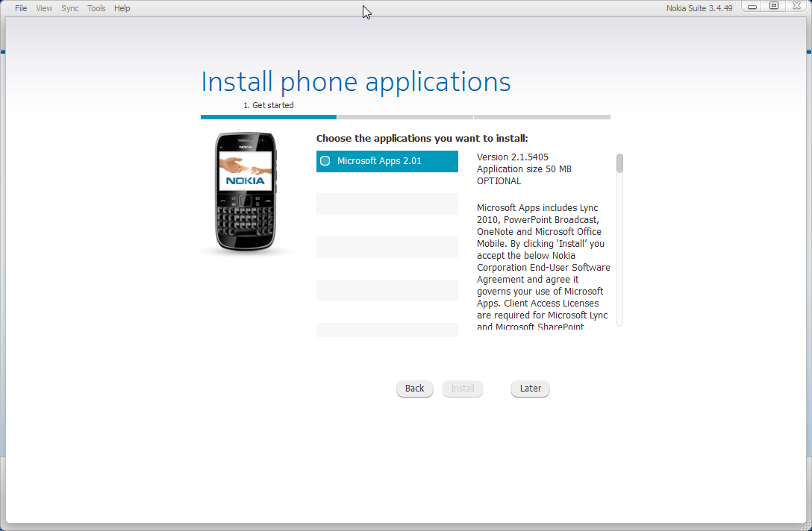Image resolution: width=812 pixels, height=531 pixels.
Task: Click the Later button
Action: click(x=530, y=388)
